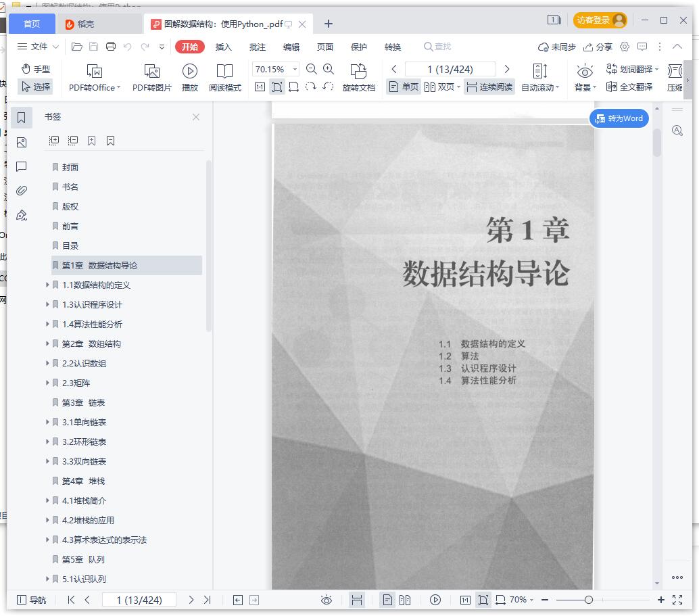Expand 3.1 singly linked list bookmark
Image resolution: width=699 pixels, height=616 pixels.
coord(47,422)
